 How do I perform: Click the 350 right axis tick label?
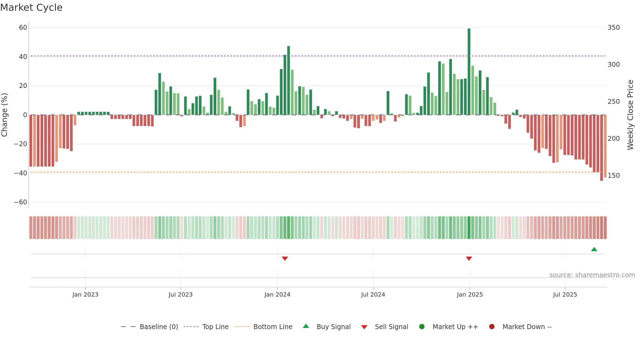click(614, 28)
